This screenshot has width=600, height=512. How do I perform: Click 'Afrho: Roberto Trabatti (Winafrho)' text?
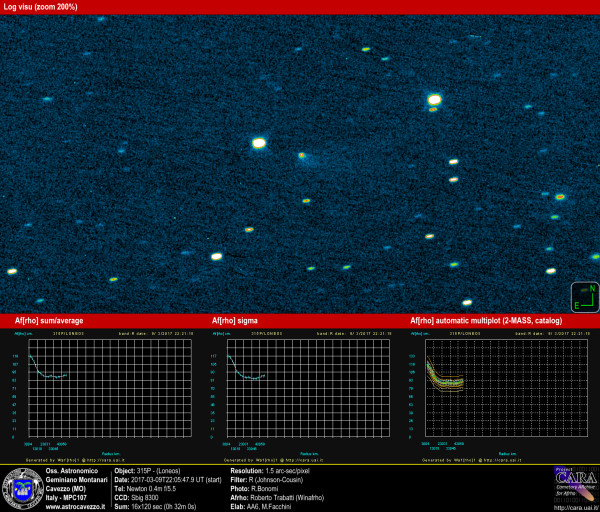point(277,498)
